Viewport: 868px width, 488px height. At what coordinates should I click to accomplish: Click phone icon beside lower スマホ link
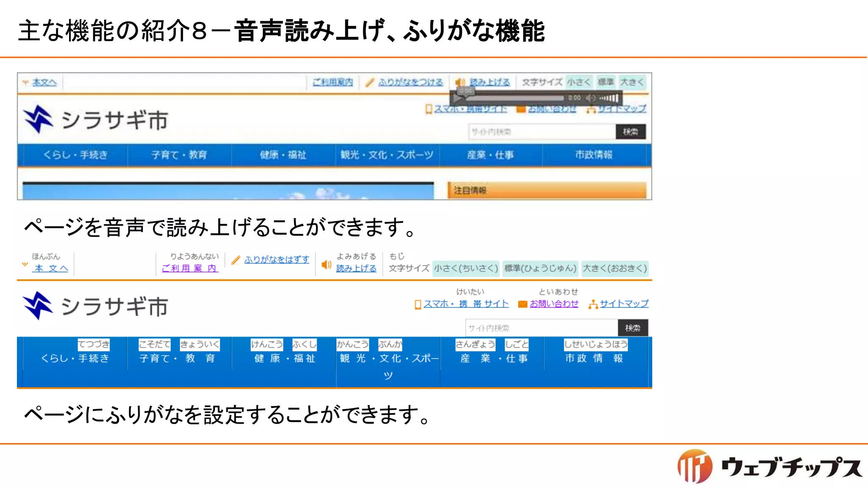(418, 305)
